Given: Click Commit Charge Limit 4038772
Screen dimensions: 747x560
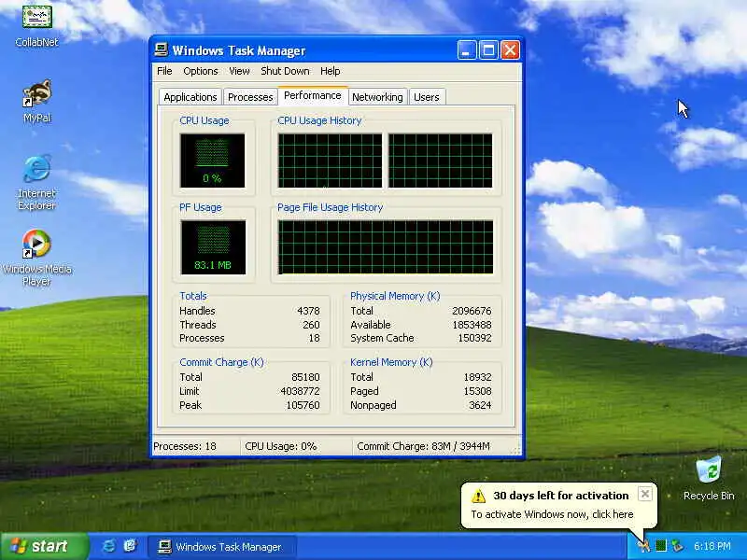Looking at the screenshot, I should click(300, 391).
